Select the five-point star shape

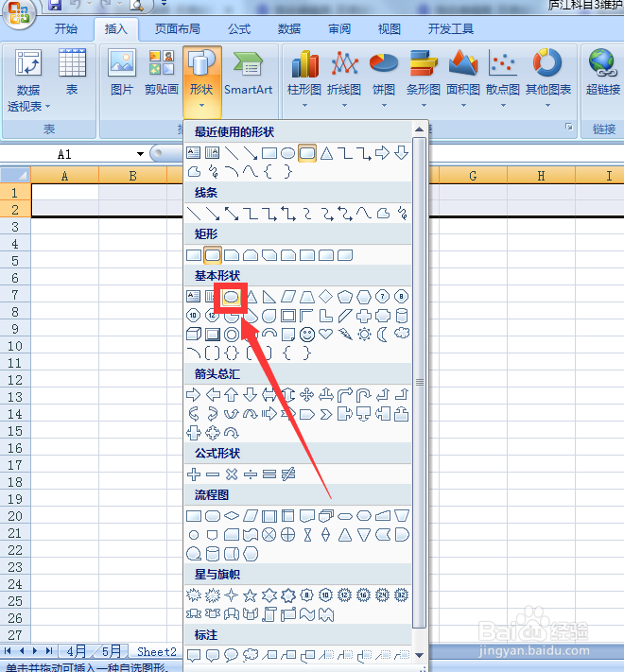pyautogui.click(x=251, y=595)
